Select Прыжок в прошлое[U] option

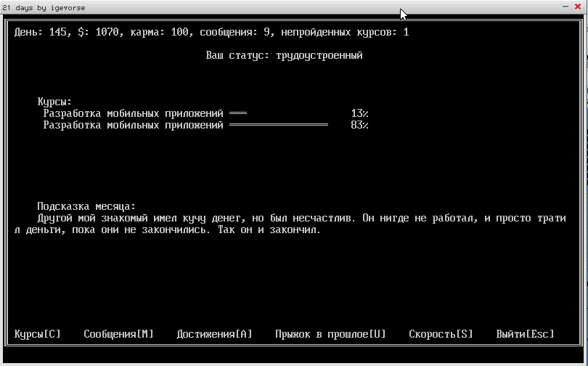330,334
